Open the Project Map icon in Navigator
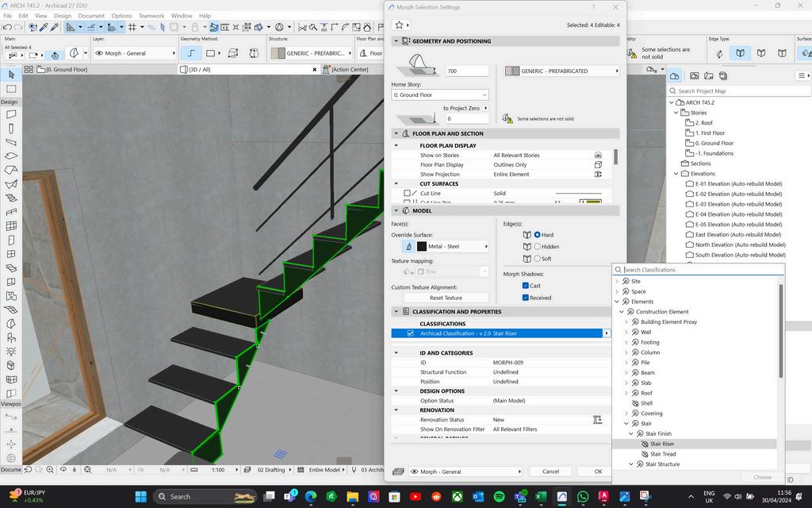Screen dimensions: 812x508 point(674,75)
